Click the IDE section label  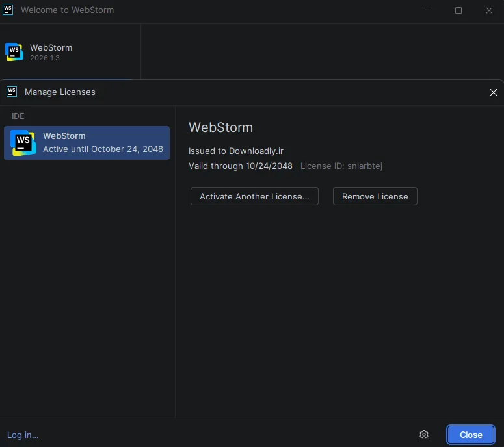18,116
